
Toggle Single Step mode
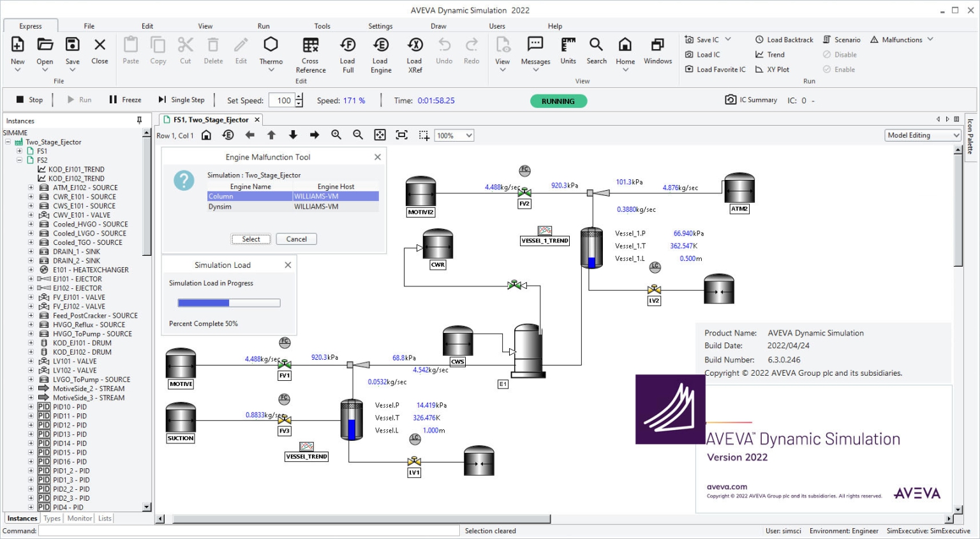coord(182,100)
